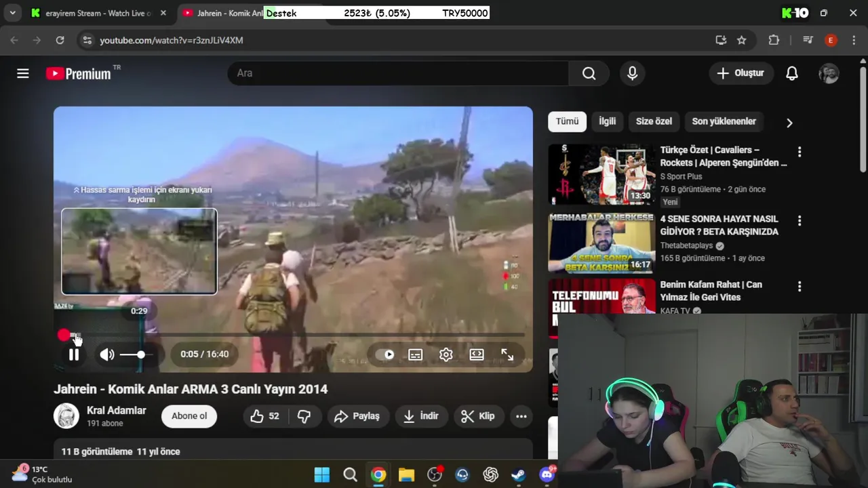Go back in the browser
Image resolution: width=868 pixels, height=488 pixels.
click(x=14, y=40)
